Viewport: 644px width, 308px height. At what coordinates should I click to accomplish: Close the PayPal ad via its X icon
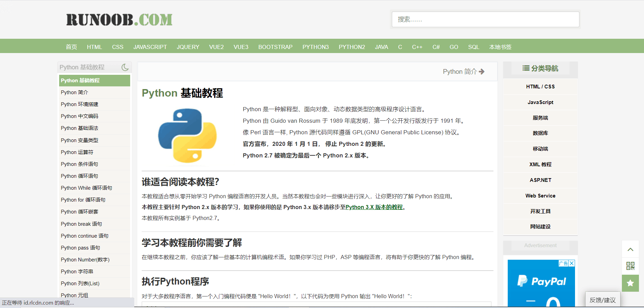(x=572, y=263)
